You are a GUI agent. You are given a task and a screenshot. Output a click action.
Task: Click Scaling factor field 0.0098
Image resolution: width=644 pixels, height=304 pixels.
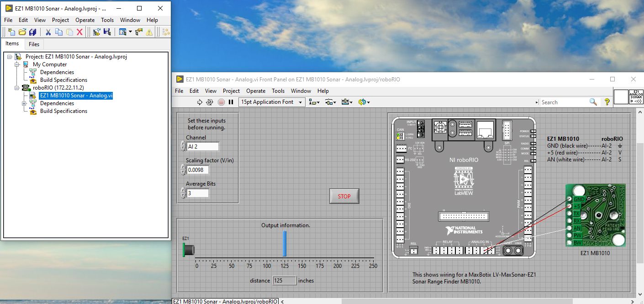(198, 170)
